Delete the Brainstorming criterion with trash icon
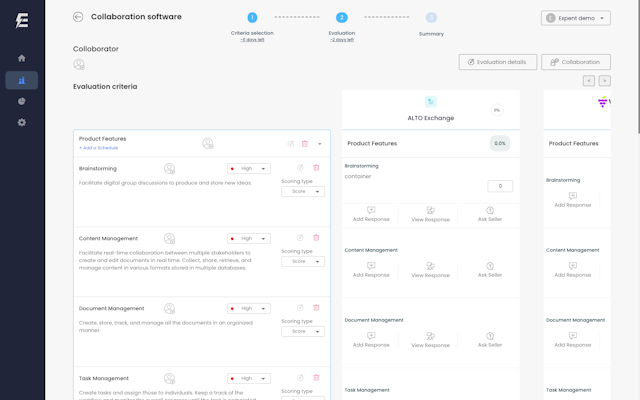 coord(316,168)
